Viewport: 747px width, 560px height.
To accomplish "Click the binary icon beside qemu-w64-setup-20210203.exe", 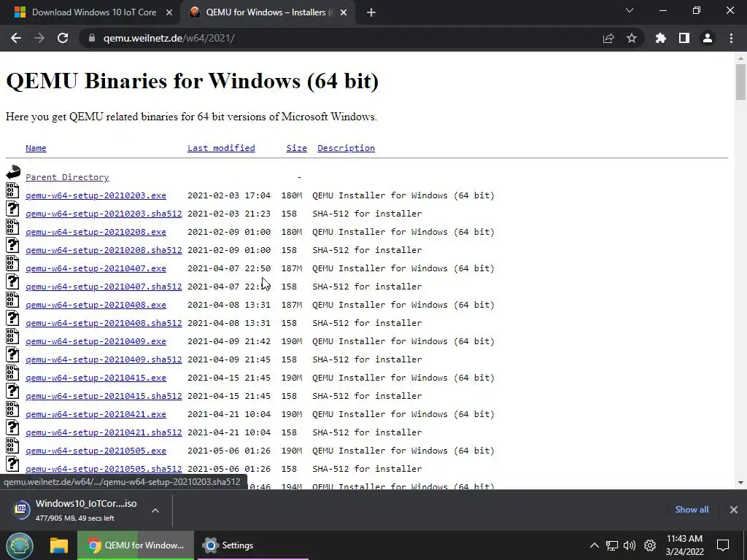I will [12, 190].
